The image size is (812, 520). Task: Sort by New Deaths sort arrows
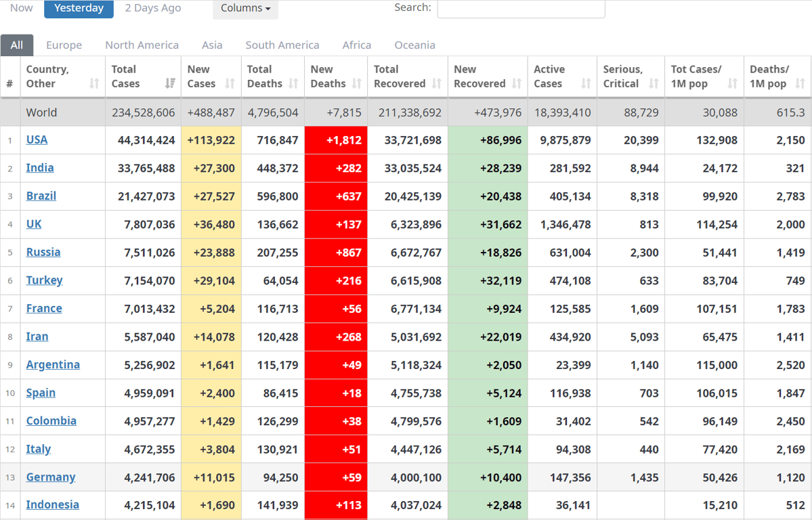(x=357, y=83)
